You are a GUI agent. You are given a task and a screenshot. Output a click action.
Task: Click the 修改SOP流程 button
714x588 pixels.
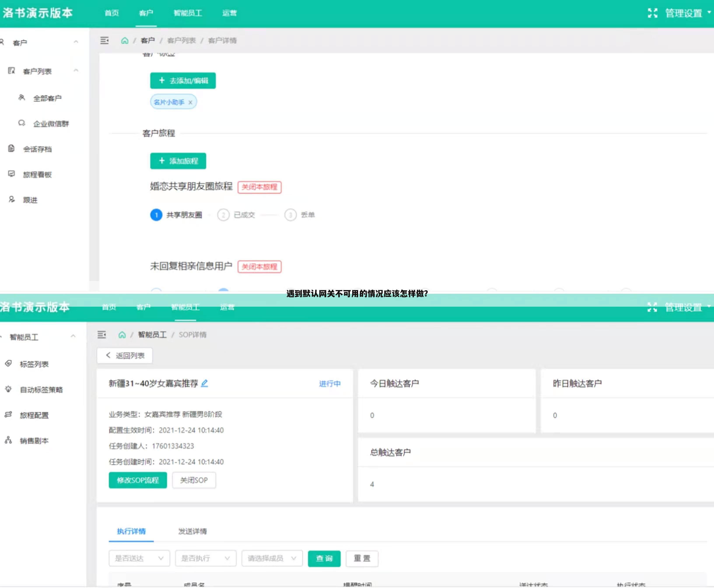click(138, 480)
